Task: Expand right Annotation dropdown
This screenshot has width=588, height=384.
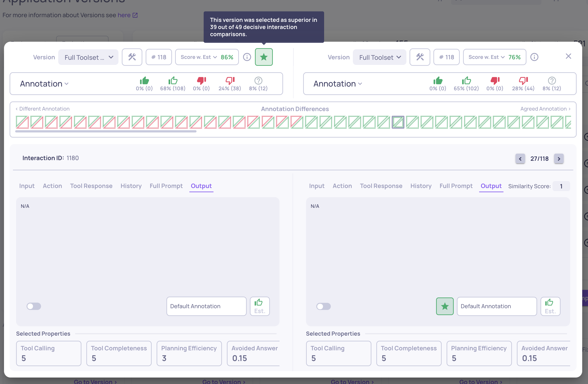Action: [x=338, y=84]
